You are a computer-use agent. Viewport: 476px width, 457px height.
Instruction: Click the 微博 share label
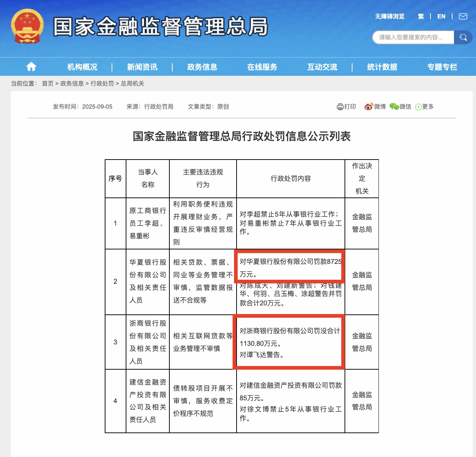(x=380, y=106)
